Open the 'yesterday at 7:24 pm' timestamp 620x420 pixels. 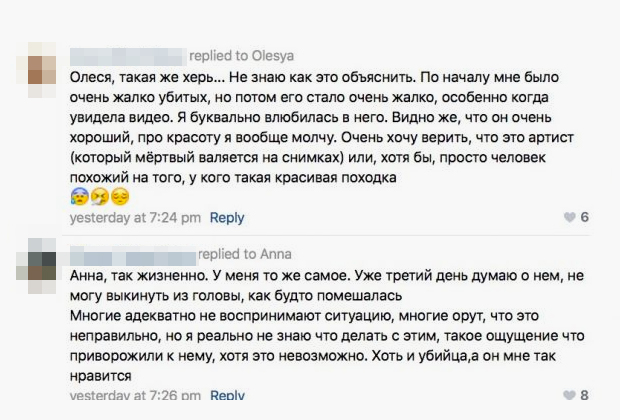[135, 218]
